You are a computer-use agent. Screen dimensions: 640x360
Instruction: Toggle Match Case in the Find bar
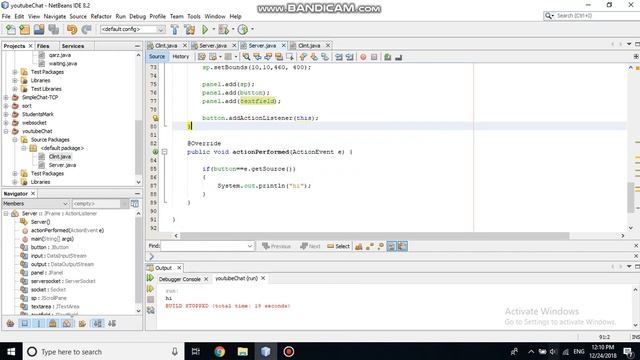point(359,246)
